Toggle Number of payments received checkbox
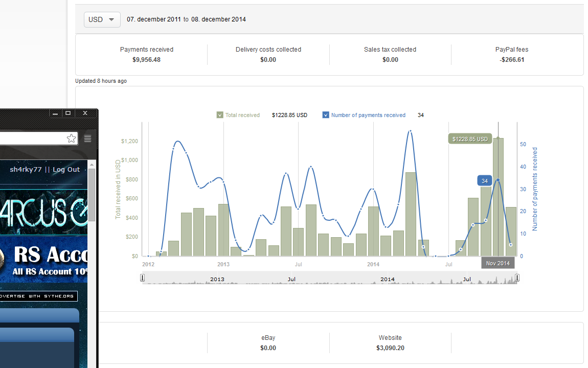Image resolution: width=588 pixels, height=368 pixels. click(x=326, y=115)
